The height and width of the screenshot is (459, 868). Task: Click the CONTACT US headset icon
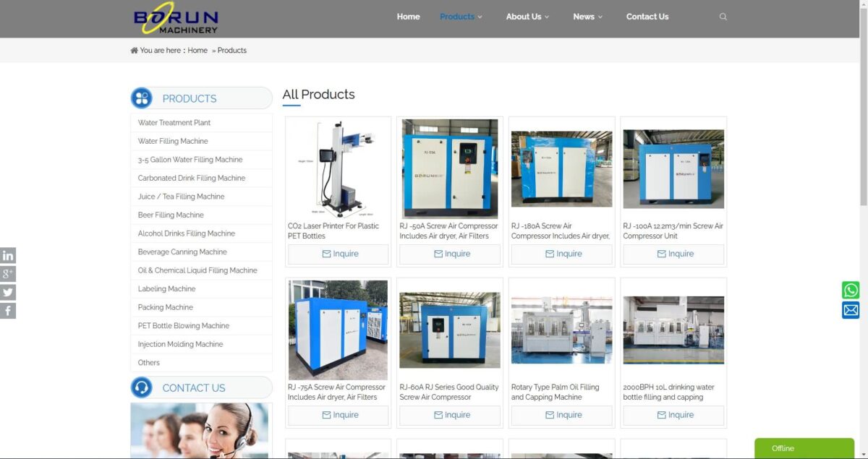tap(141, 387)
